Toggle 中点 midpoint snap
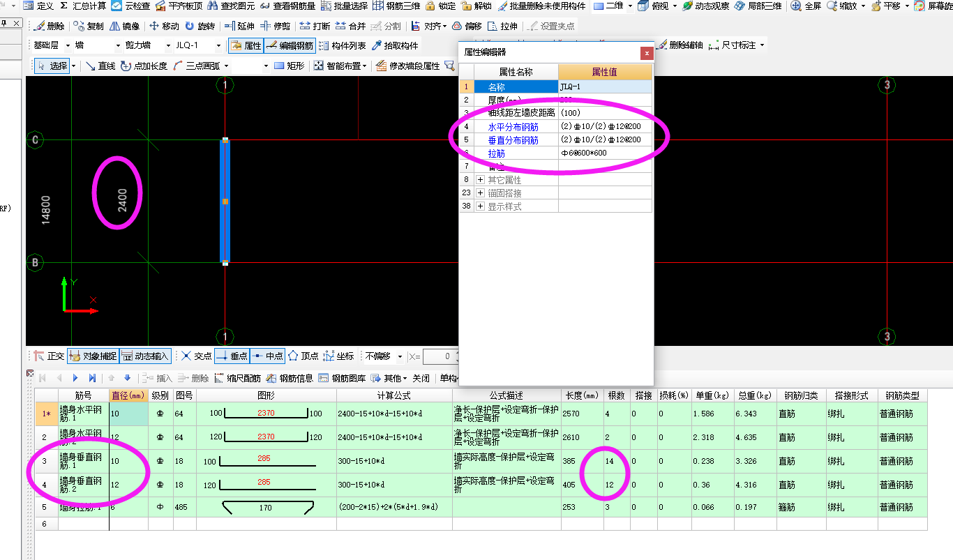This screenshot has height=560, width=953. [267, 356]
